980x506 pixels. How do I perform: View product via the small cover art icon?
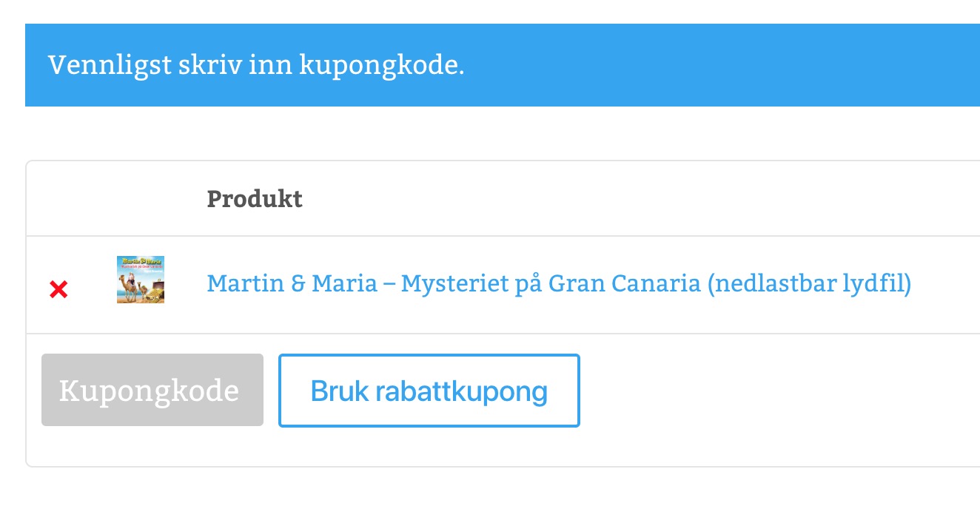[141, 280]
